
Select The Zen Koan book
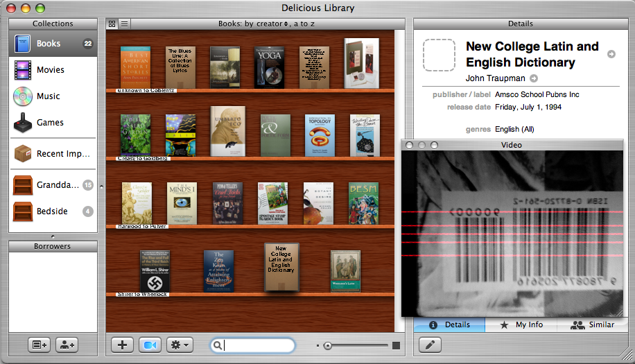coord(218,271)
